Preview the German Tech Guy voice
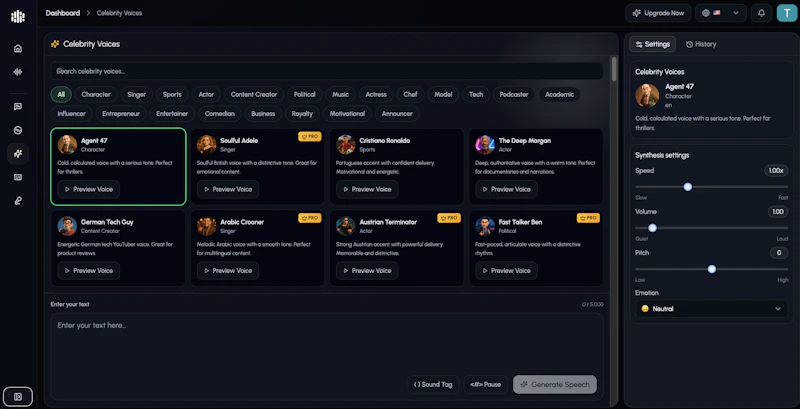Screen dimensions: 800x409 click(89, 271)
